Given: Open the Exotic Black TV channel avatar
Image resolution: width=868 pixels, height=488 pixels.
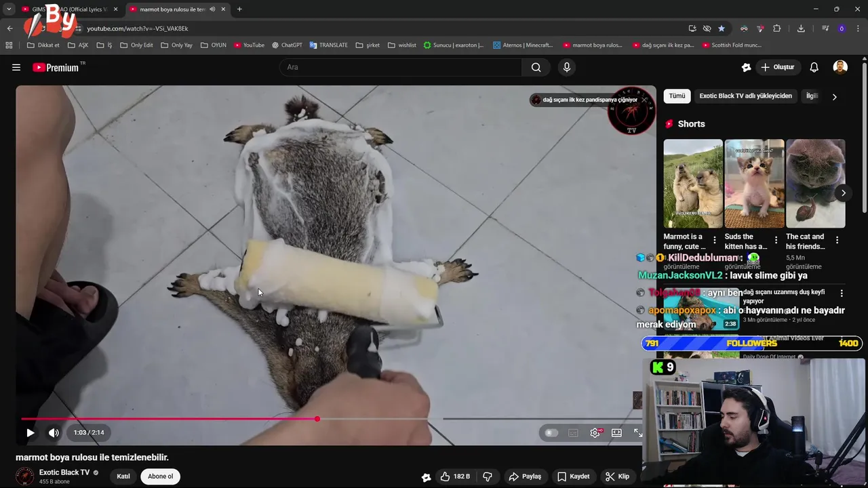Looking at the screenshot, I should 24,476.
